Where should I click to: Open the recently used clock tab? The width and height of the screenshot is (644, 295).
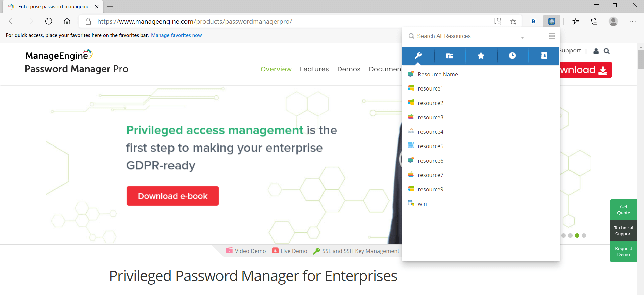pos(512,56)
